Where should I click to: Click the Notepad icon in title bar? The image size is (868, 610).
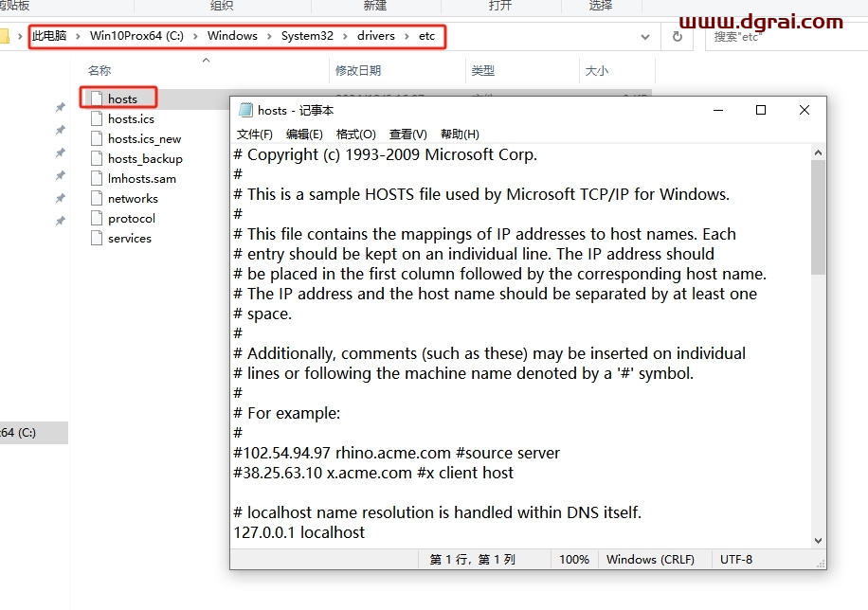click(245, 110)
